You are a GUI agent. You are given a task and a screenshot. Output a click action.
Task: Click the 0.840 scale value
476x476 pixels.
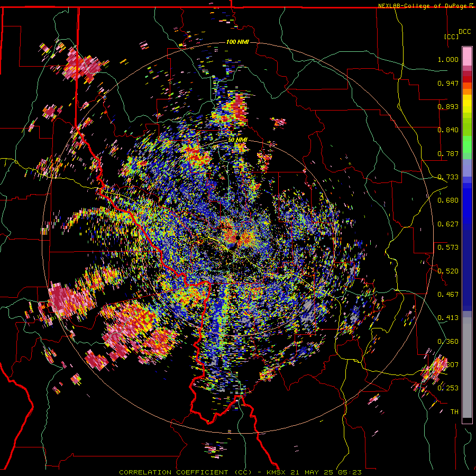click(448, 130)
